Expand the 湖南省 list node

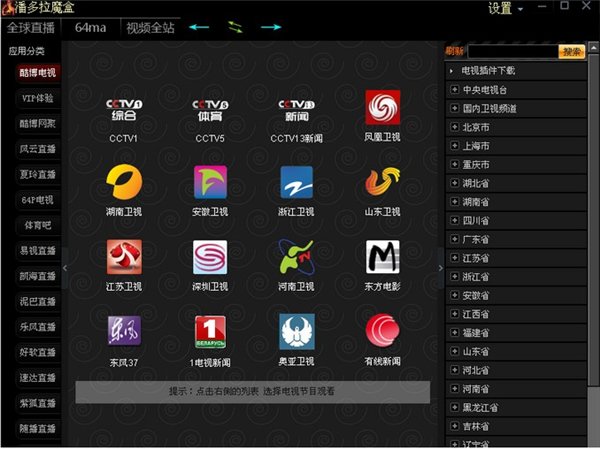[454, 202]
